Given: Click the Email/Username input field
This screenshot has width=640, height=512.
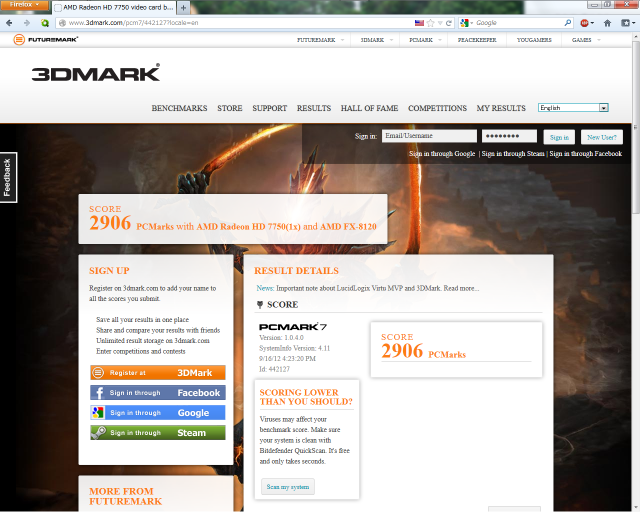Looking at the screenshot, I should tap(429, 136).
